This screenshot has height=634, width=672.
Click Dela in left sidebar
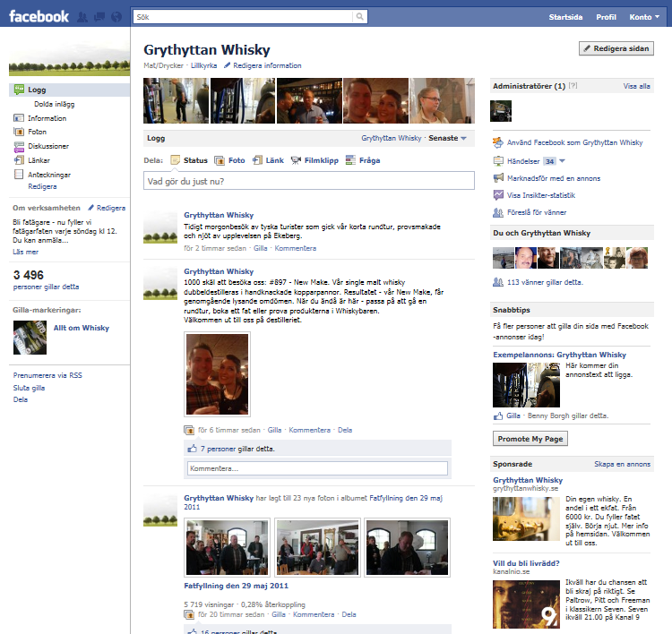tap(20, 399)
